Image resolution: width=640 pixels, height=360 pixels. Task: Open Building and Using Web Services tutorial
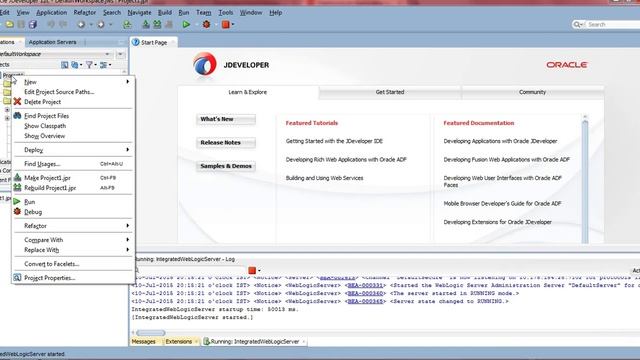coord(324,178)
